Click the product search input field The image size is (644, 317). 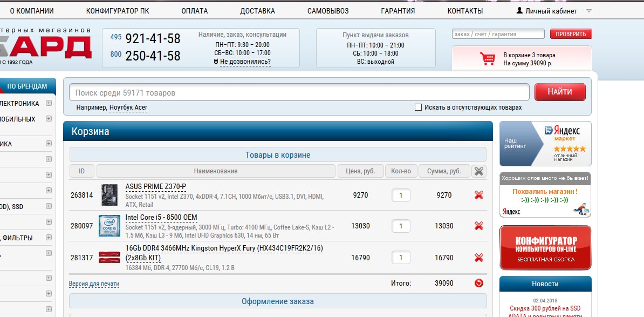click(299, 93)
